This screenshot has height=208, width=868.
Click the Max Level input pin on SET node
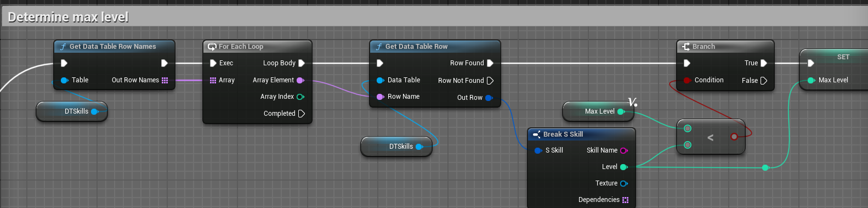click(x=811, y=80)
